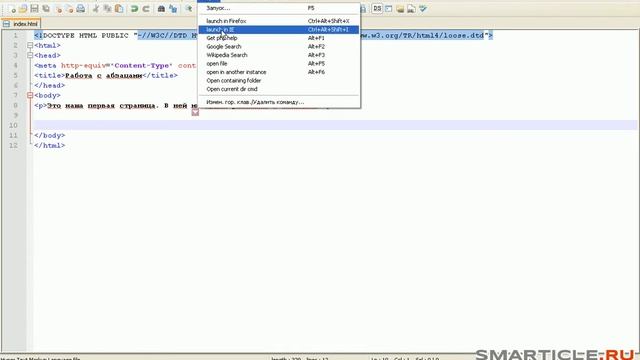Viewport: 640px width, 360px height.
Task: Click the Print toolbar icon
Action: (x=81, y=9)
